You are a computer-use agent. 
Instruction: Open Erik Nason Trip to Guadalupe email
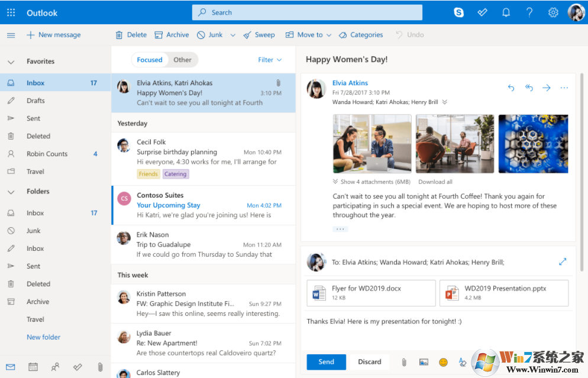[x=204, y=244]
